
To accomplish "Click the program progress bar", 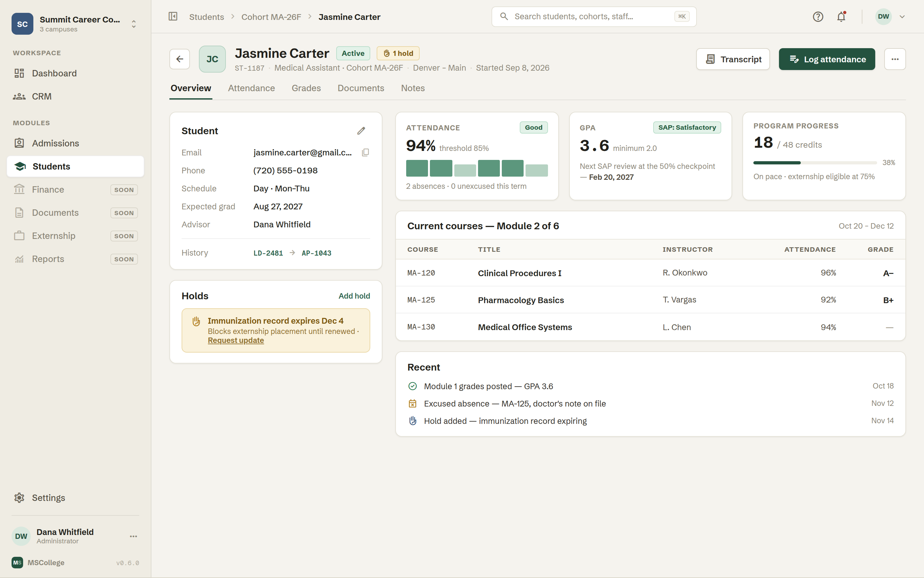I will (x=815, y=163).
